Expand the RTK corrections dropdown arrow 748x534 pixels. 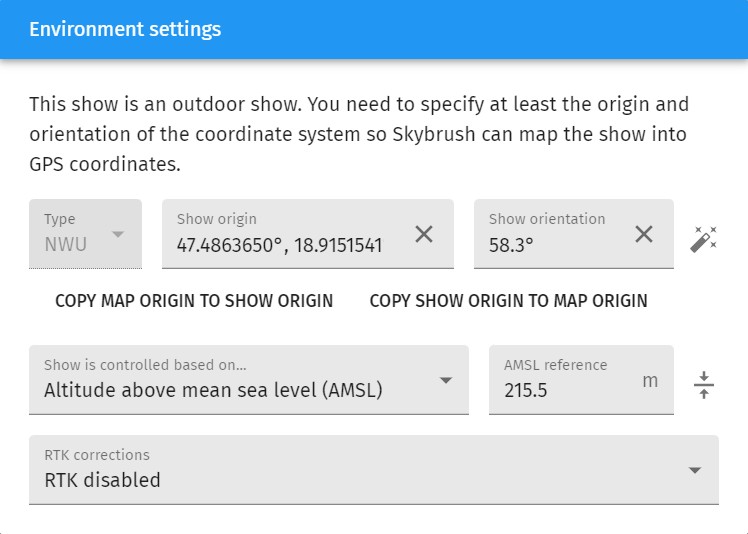pos(696,471)
